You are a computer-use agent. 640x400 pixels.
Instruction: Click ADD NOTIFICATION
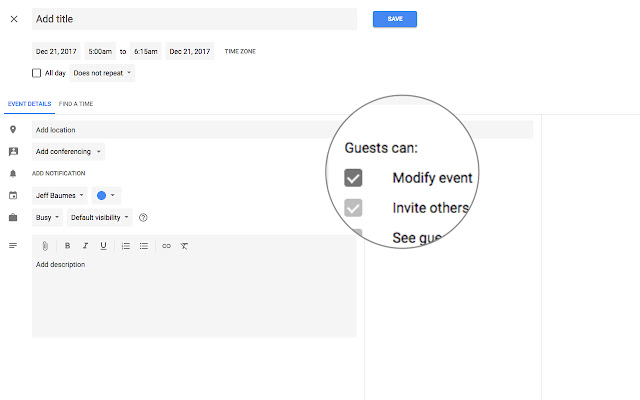[58, 173]
